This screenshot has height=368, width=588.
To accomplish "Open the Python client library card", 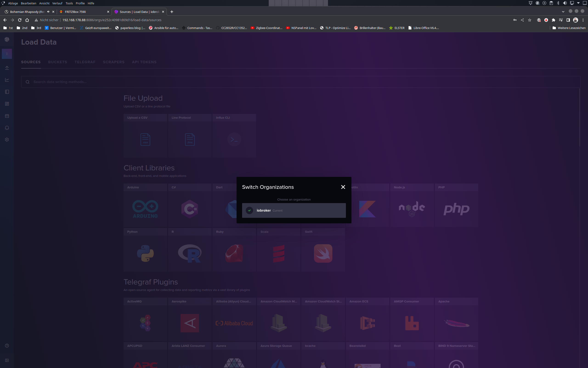I will coord(145,250).
